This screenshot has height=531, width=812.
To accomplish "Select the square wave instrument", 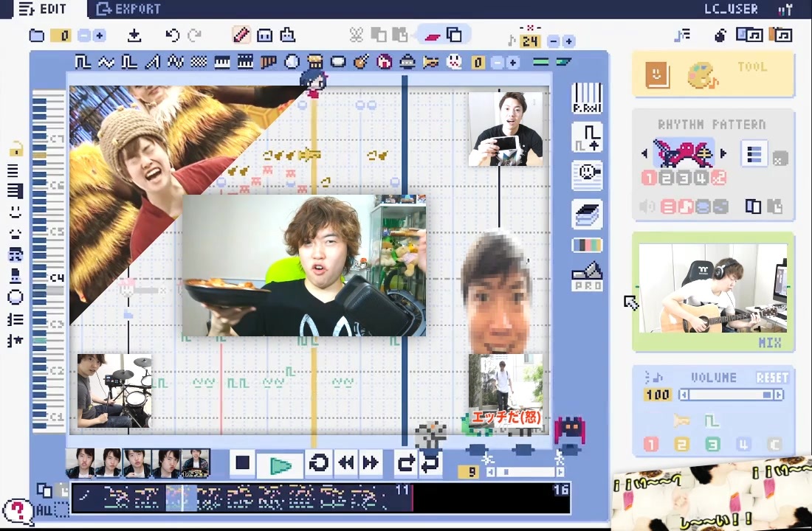I will [x=83, y=62].
